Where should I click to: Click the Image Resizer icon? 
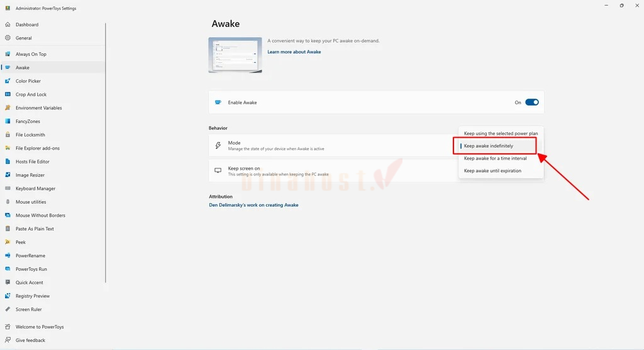8,175
